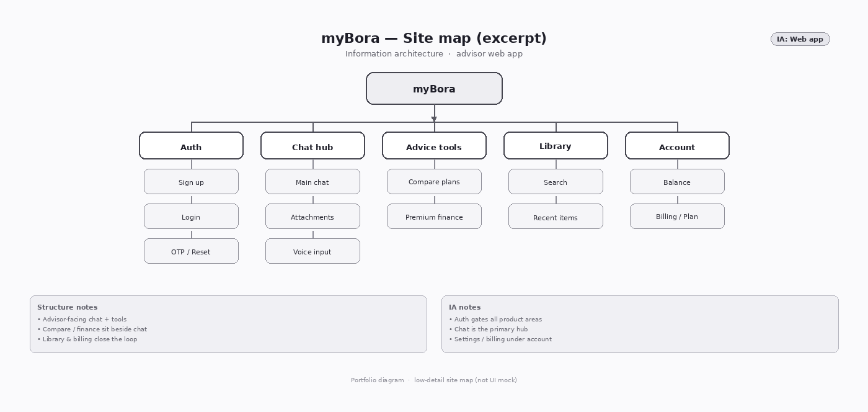Select the OTP / Reset box

click(191, 251)
